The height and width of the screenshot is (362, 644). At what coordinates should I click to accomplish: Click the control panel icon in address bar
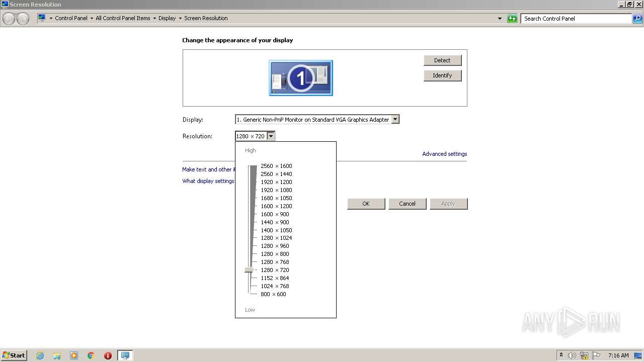tap(42, 18)
